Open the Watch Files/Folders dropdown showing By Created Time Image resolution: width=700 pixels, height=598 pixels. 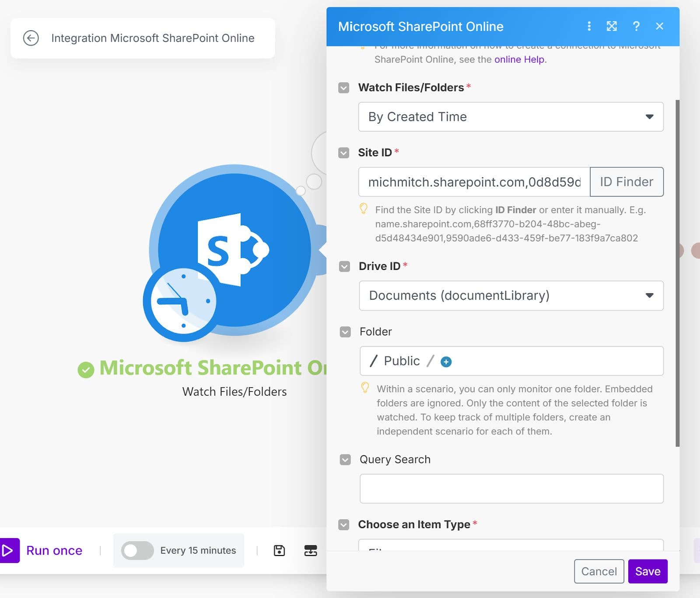pyautogui.click(x=511, y=117)
